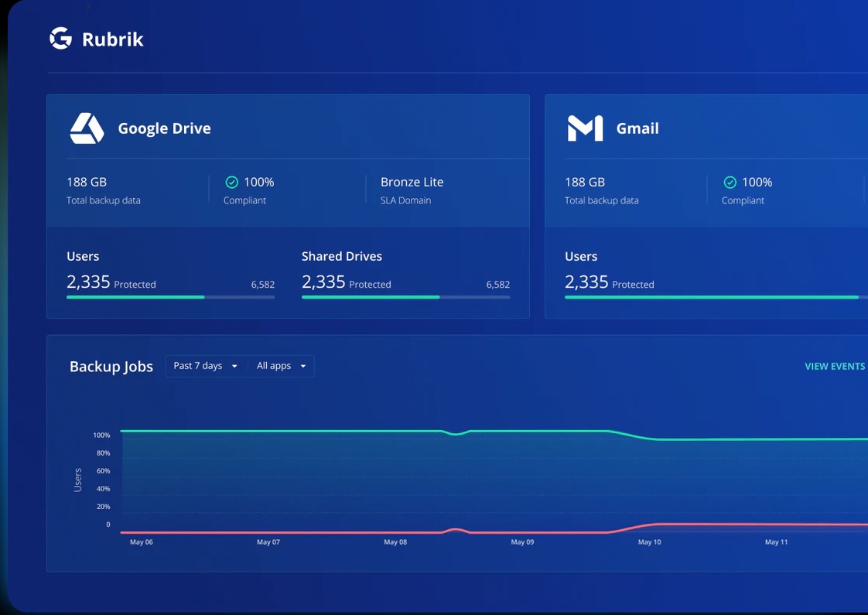This screenshot has width=868, height=615.
Task: Click the caret inside the Past 7 days filter
Action: pyautogui.click(x=234, y=366)
